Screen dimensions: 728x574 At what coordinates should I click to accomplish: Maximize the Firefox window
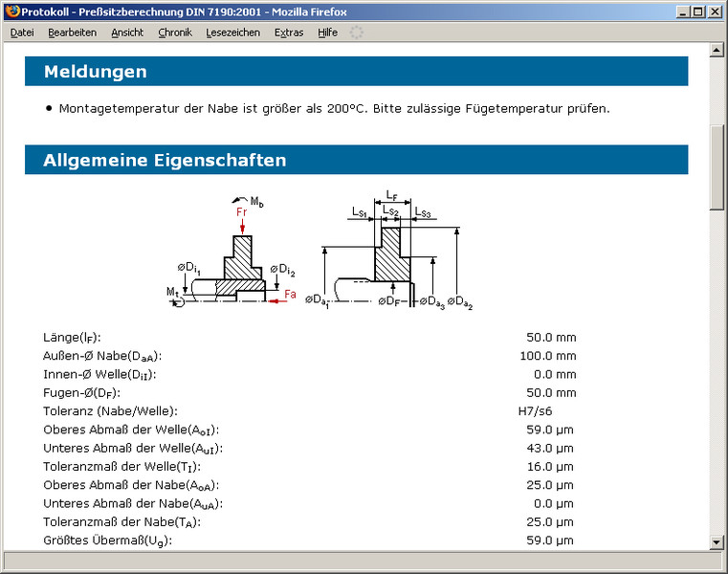[697, 11]
